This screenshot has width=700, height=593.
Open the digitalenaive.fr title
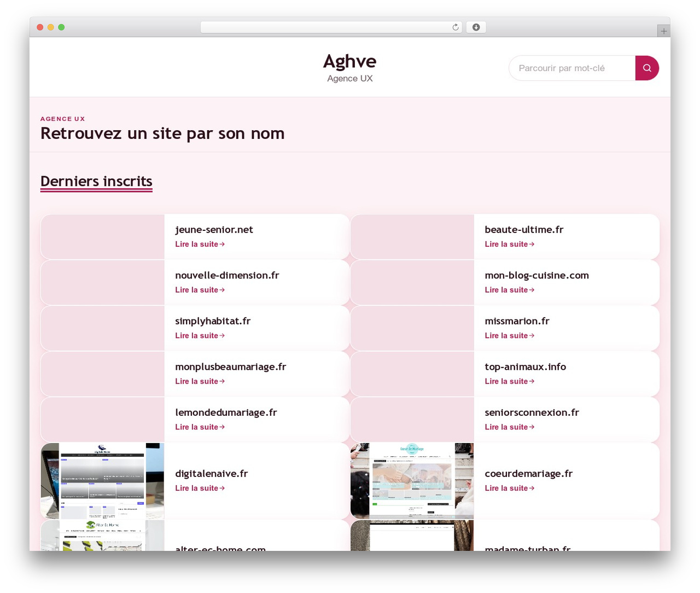211,474
